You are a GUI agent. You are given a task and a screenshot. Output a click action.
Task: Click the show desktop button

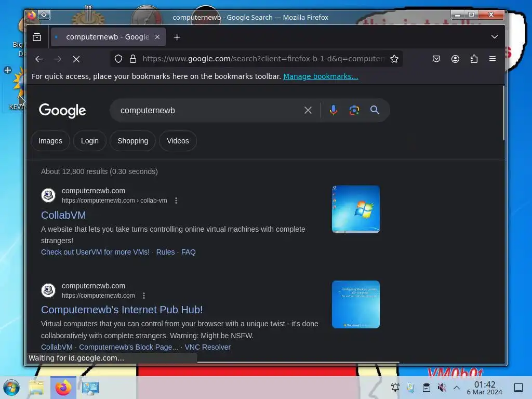point(518,388)
